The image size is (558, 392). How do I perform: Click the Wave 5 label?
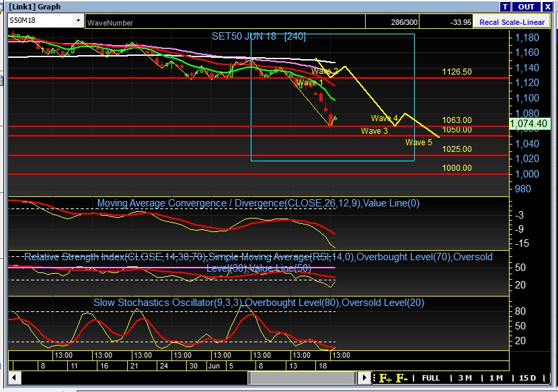pos(418,143)
